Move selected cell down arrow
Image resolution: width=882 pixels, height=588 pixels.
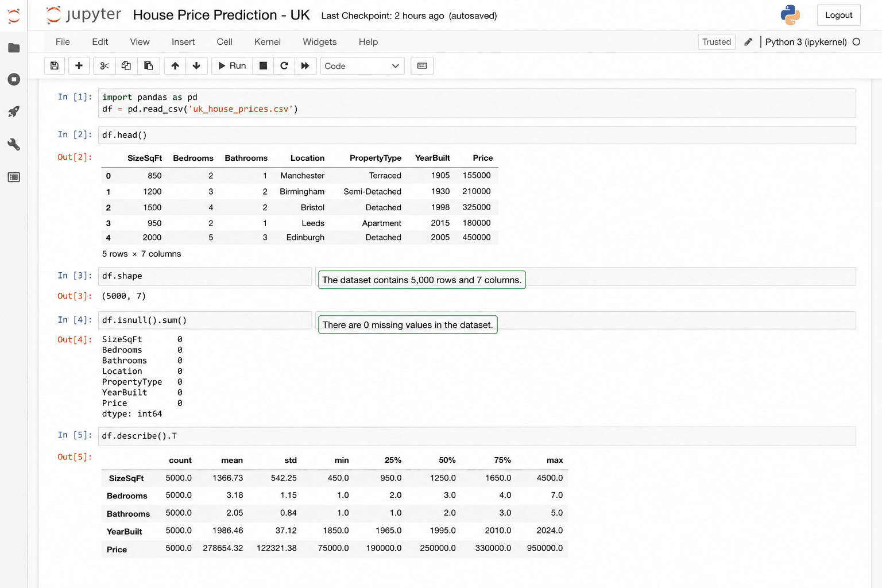pos(196,66)
